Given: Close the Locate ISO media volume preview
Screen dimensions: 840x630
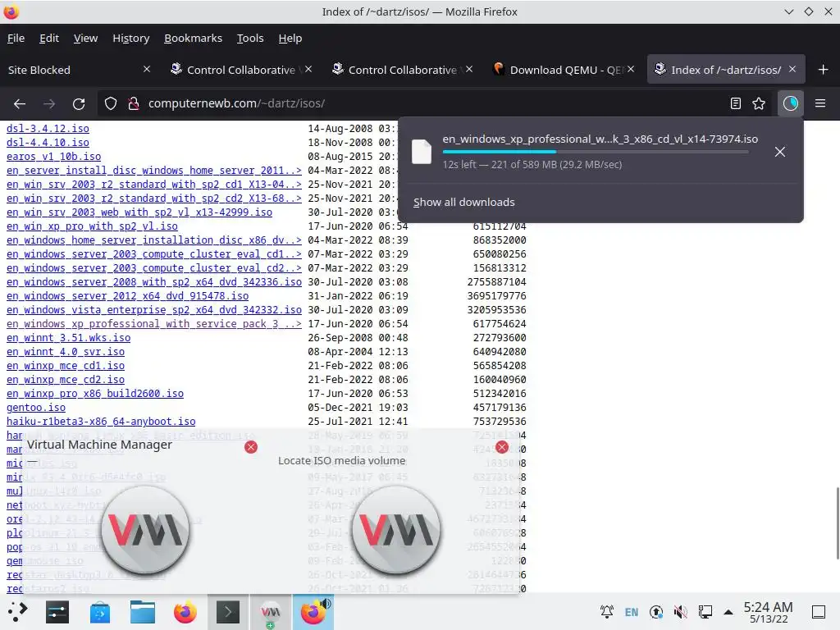Looking at the screenshot, I should click(502, 447).
